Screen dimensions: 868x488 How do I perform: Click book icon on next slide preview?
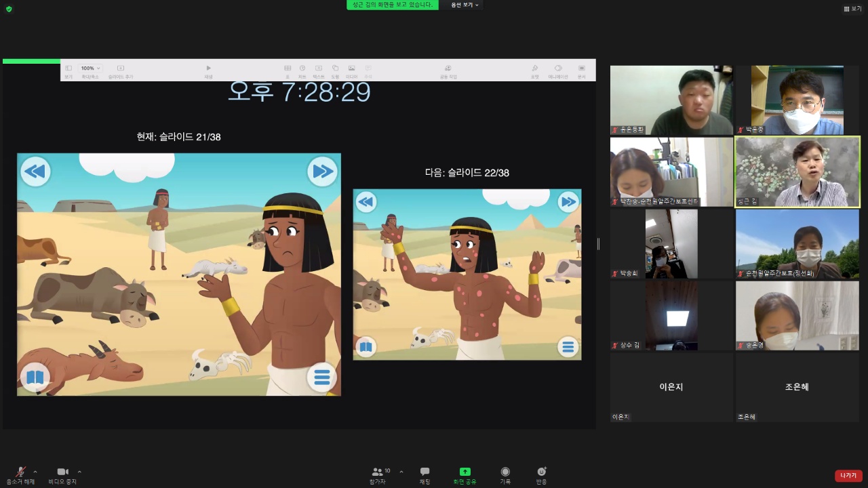pyautogui.click(x=366, y=347)
